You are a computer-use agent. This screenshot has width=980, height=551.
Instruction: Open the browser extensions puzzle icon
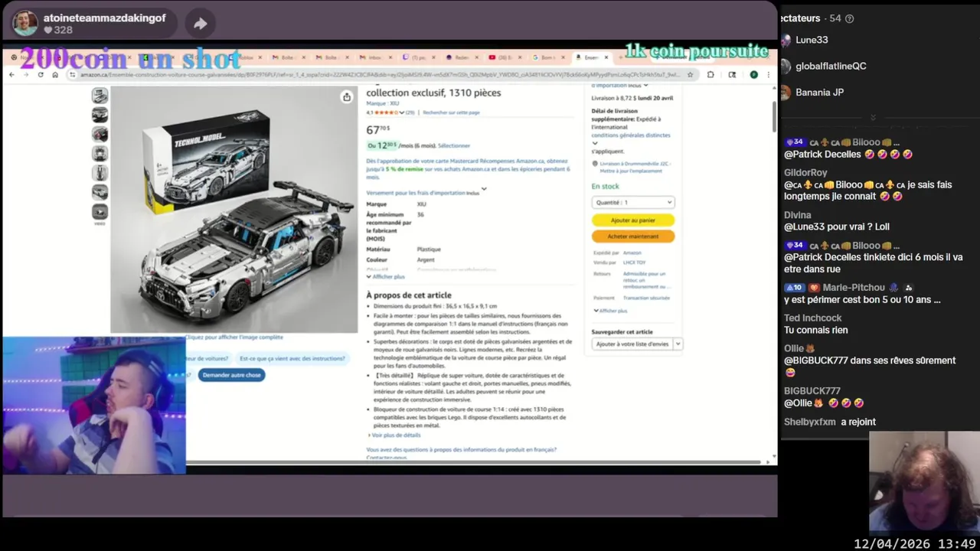(x=710, y=74)
